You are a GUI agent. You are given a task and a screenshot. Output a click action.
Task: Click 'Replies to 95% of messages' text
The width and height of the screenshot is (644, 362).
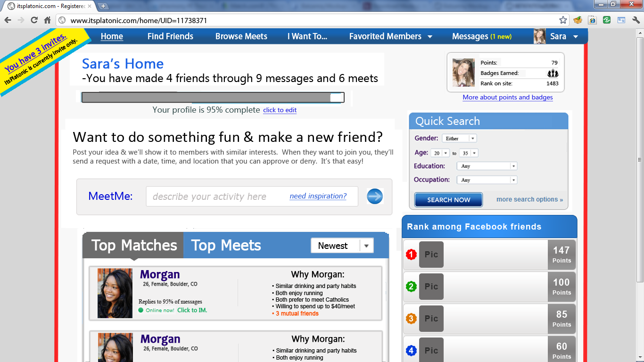(170, 302)
